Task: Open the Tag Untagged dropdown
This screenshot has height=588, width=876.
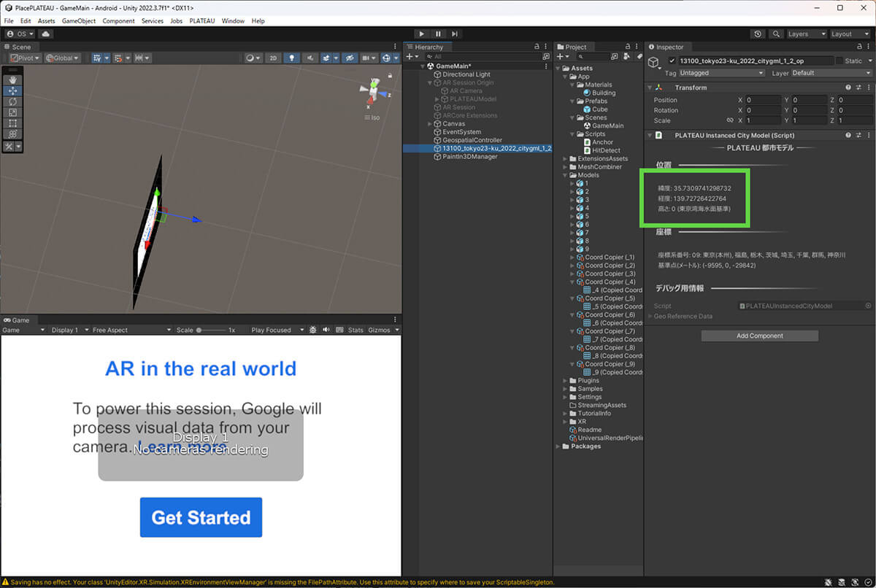Action: [x=721, y=73]
